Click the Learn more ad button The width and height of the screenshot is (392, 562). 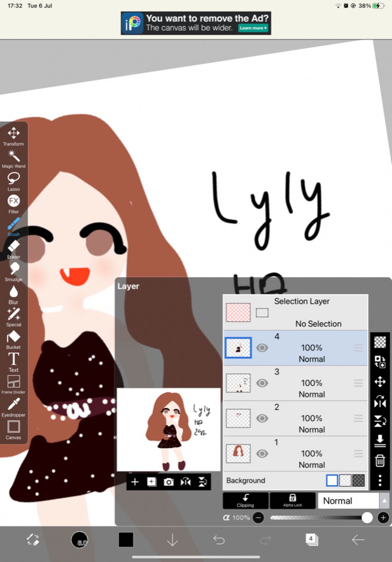253,28
